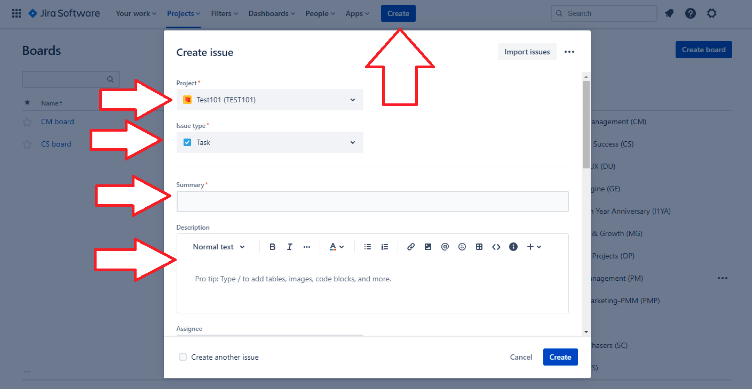
Task: Insert a numbered list
Action: pos(385,247)
